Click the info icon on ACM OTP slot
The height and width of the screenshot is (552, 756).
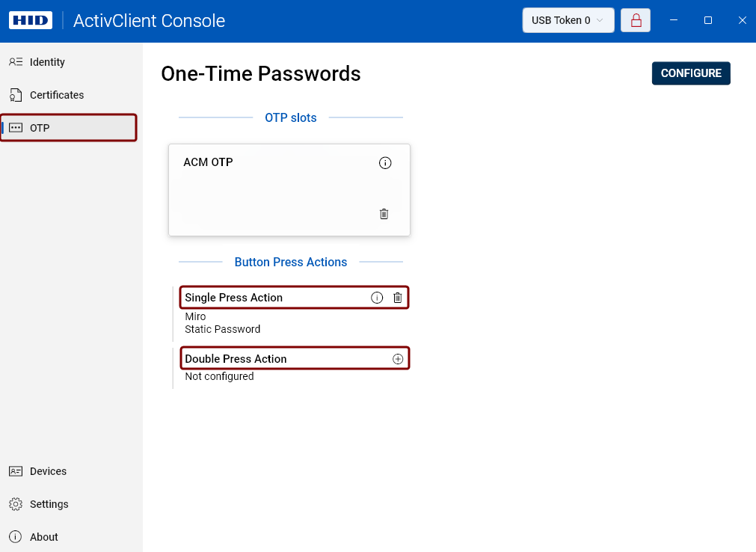tap(385, 163)
